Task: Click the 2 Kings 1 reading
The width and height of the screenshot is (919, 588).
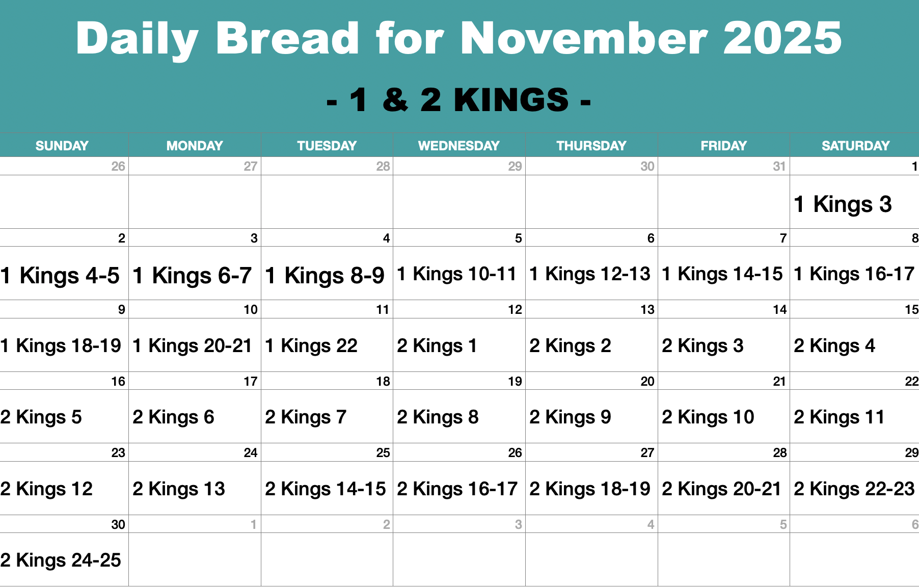Action: pyautogui.click(x=437, y=346)
